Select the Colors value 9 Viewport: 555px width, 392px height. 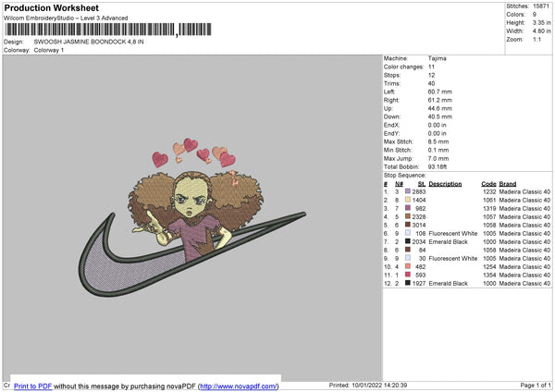click(535, 15)
